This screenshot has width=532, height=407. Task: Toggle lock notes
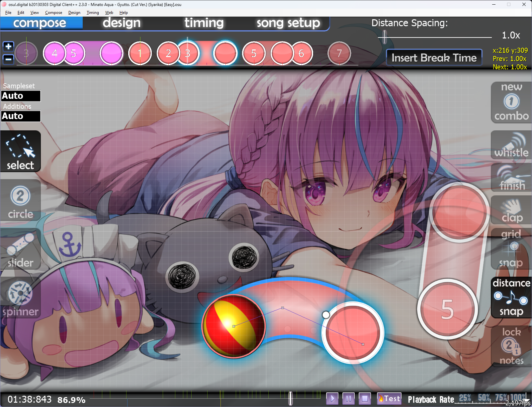point(511,346)
